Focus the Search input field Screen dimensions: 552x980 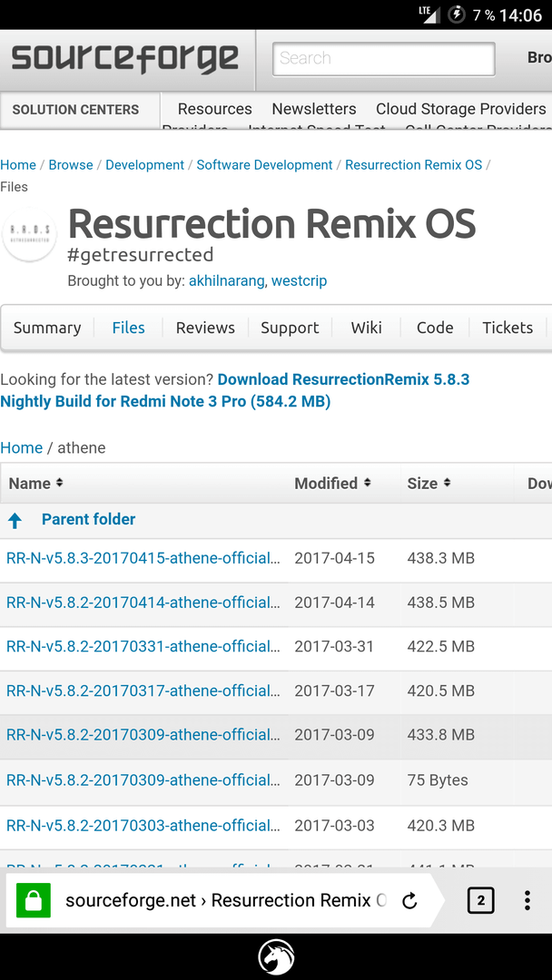[x=384, y=59]
